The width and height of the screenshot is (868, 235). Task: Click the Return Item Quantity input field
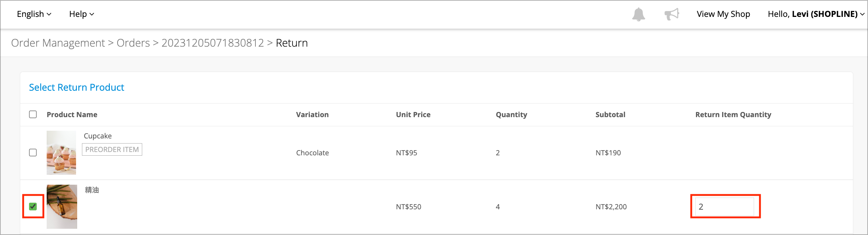coord(725,207)
